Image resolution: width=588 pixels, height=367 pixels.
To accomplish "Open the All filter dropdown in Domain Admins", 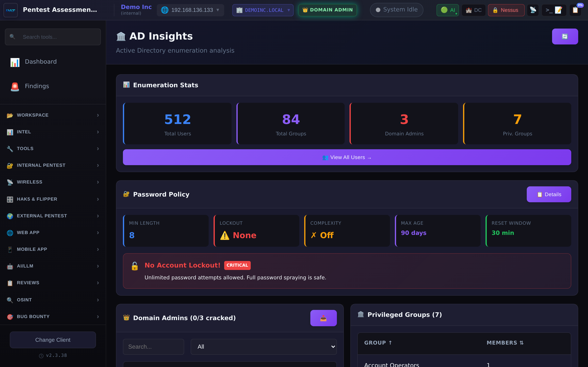I will coord(264,347).
